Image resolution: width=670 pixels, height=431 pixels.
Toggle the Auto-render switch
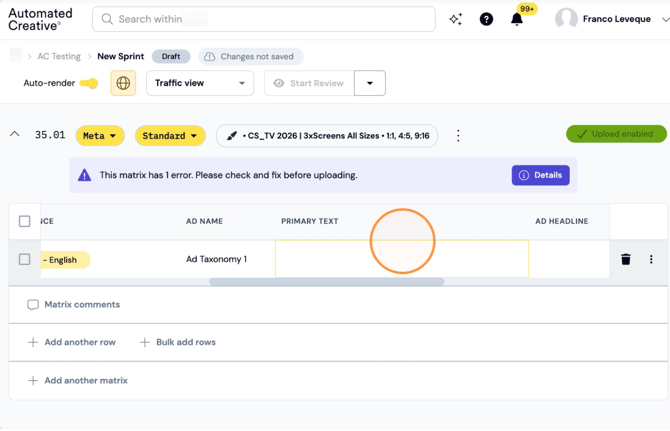tap(89, 83)
